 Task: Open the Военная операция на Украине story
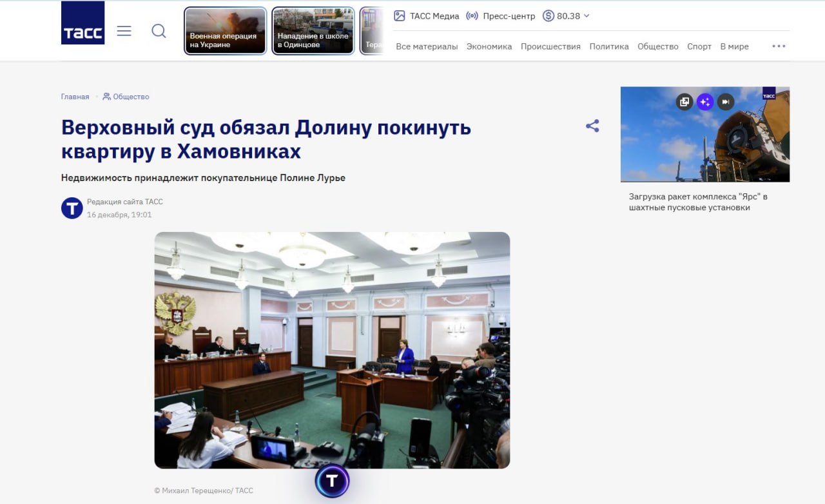click(x=225, y=31)
